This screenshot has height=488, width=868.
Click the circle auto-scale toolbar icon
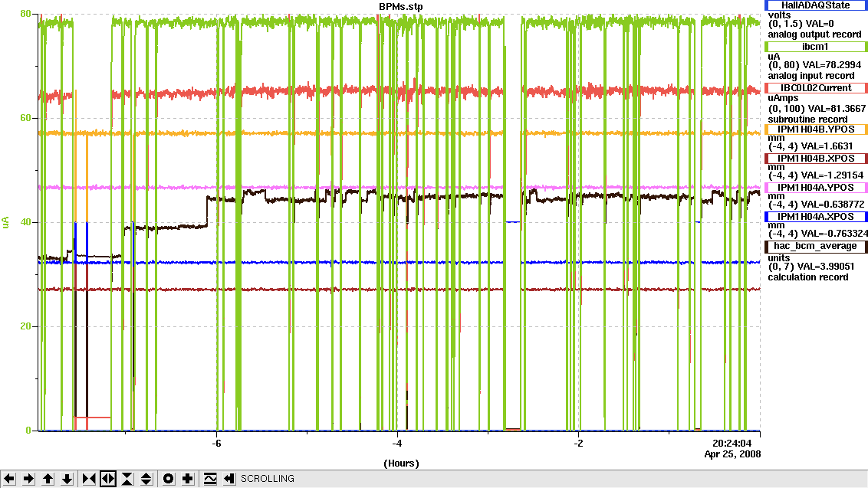168,479
